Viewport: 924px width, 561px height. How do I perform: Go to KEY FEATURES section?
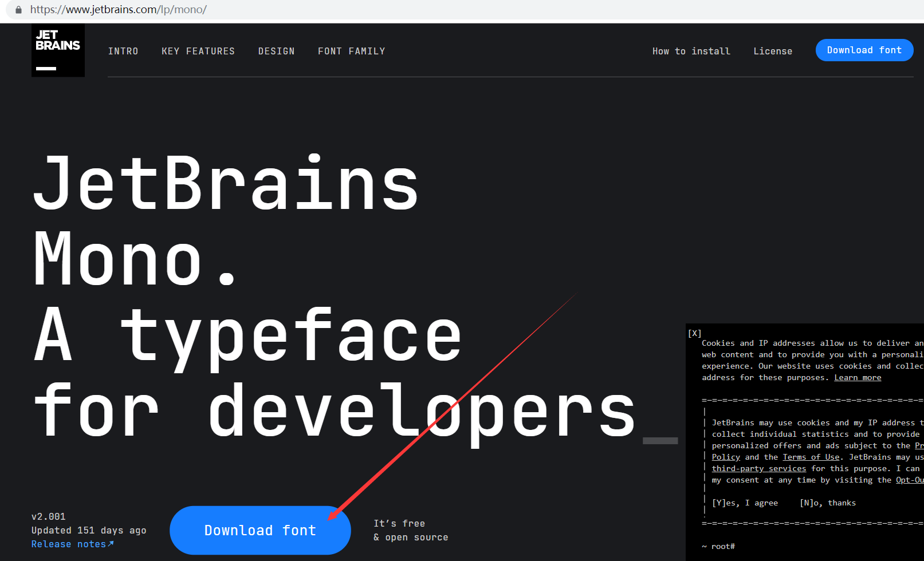tap(198, 52)
